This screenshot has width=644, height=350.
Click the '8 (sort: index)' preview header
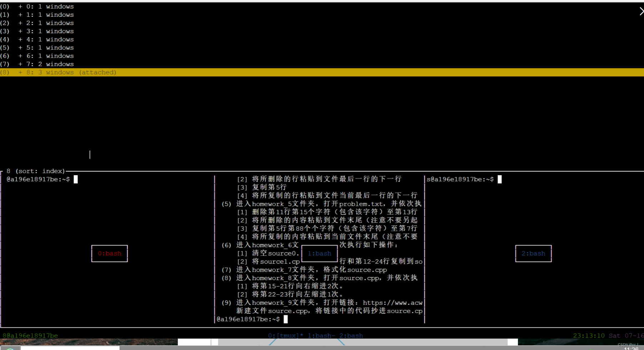coord(36,171)
